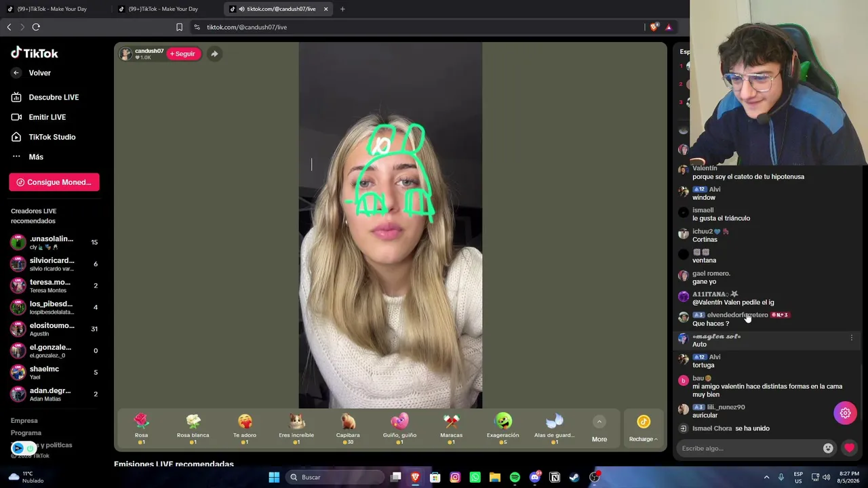Open Notion from taskbar

point(555,477)
